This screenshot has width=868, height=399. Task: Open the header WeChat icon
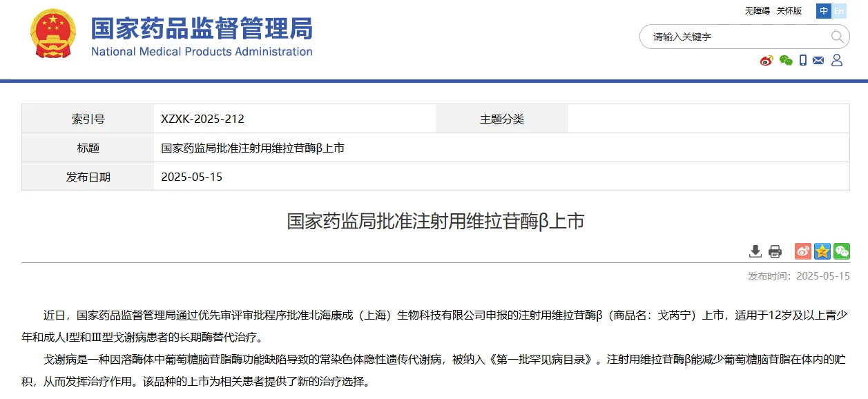tap(786, 61)
